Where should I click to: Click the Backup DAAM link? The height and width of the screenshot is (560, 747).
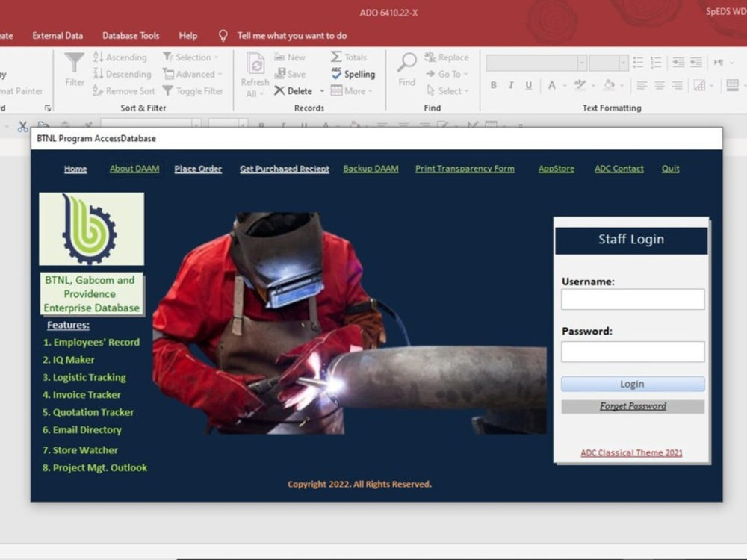(x=371, y=169)
